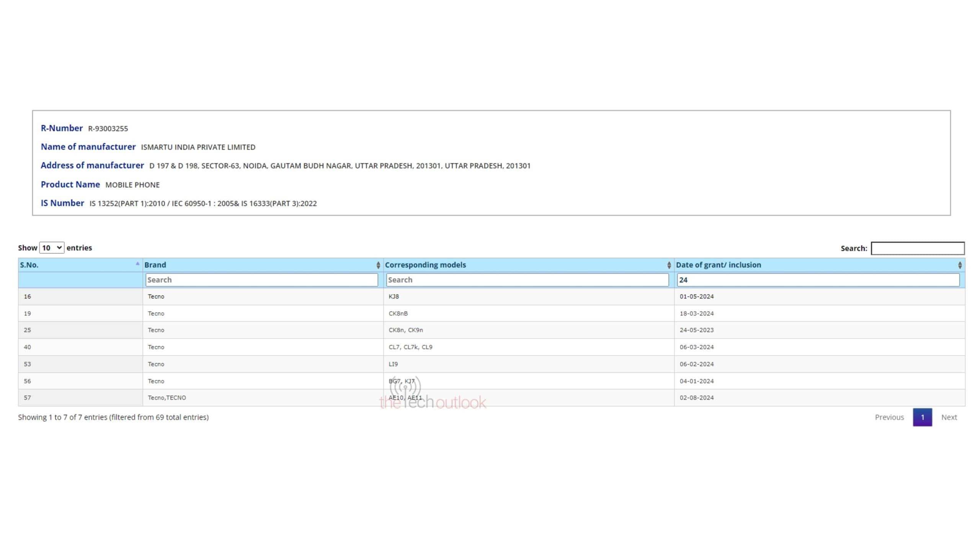The height and width of the screenshot is (551, 980).
Task: Click the S.No. 56 cell
Action: tap(27, 381)
